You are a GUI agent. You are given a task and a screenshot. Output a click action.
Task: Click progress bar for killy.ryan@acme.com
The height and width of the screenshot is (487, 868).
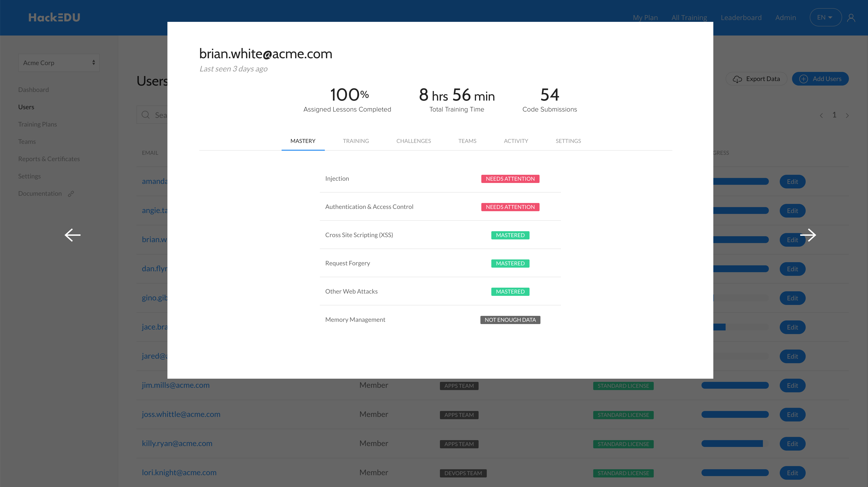[x=735, y=444]
